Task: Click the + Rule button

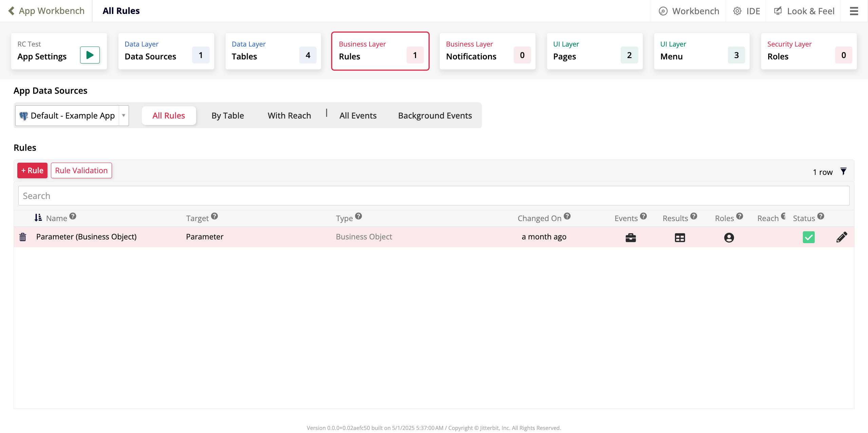Action: [32, 170]
